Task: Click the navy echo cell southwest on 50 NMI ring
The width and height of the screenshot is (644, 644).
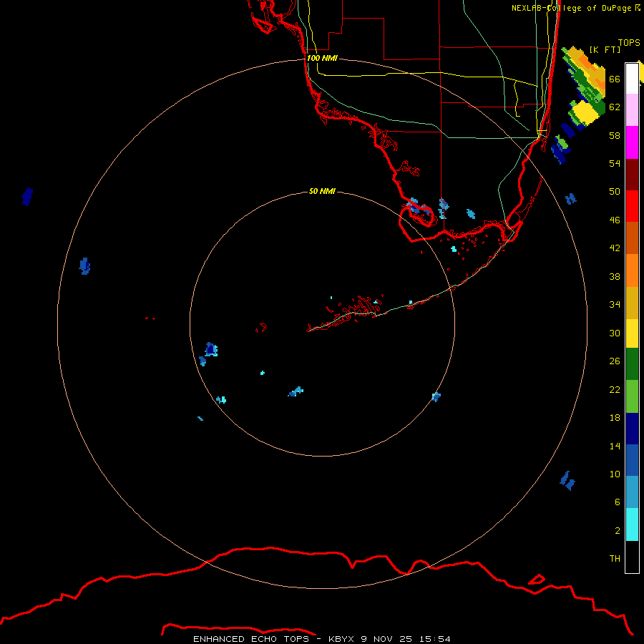Action: point(211,349)
